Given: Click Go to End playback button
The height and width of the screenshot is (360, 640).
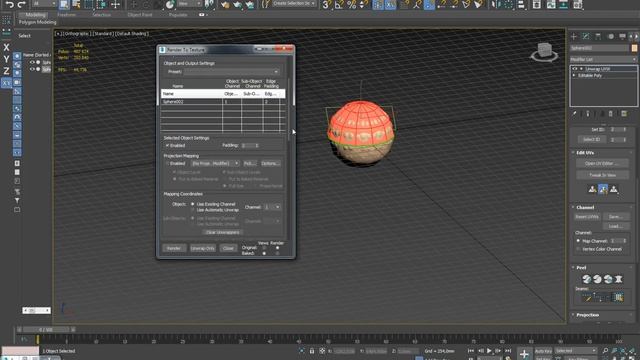Looking at the screenshot, I should point(508,351).
